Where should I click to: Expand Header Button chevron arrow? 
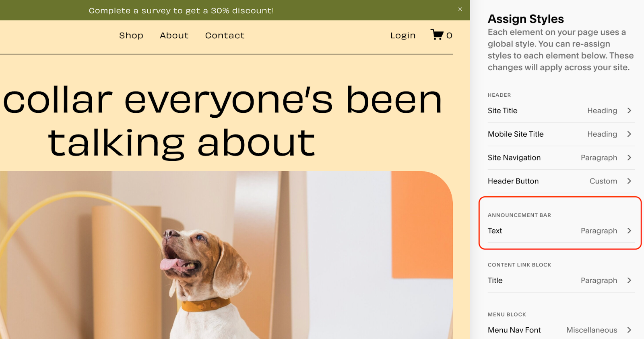(x=629, y=181)
